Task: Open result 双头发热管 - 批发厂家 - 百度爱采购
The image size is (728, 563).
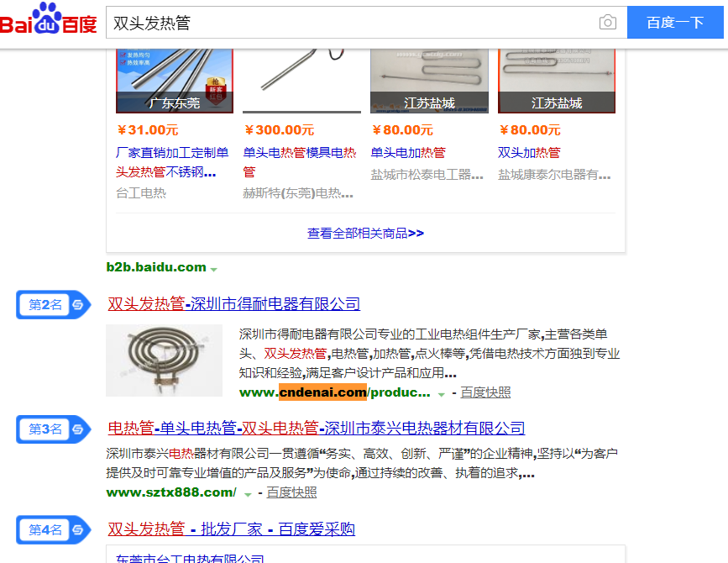Action: click(x=231, y=529)
